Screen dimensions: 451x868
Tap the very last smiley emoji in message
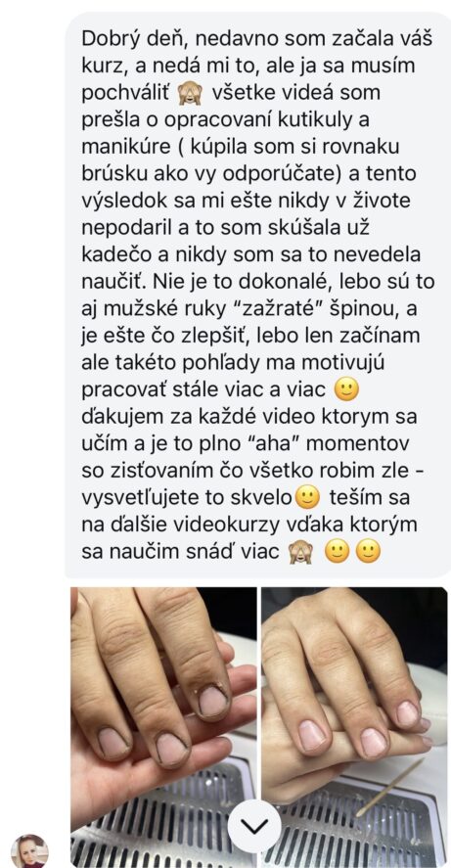(x=369, y=553)
